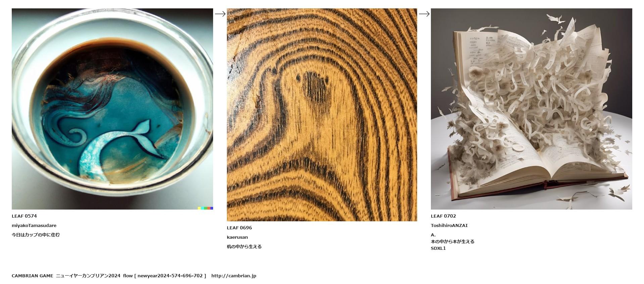This screenshot has width=644, height=284.
Task: Select author name miyakoTamasudare
Action: point(34,225)
